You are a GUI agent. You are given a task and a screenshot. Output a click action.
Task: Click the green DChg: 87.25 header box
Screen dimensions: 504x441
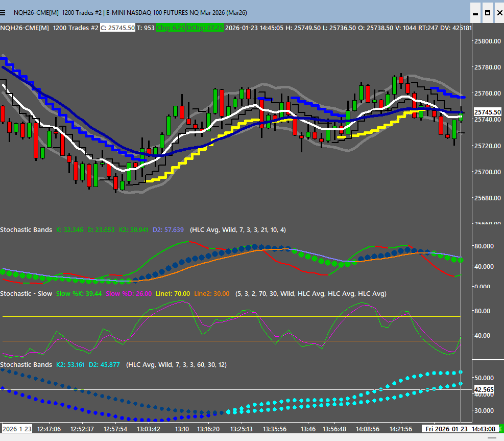coord(205,28)
